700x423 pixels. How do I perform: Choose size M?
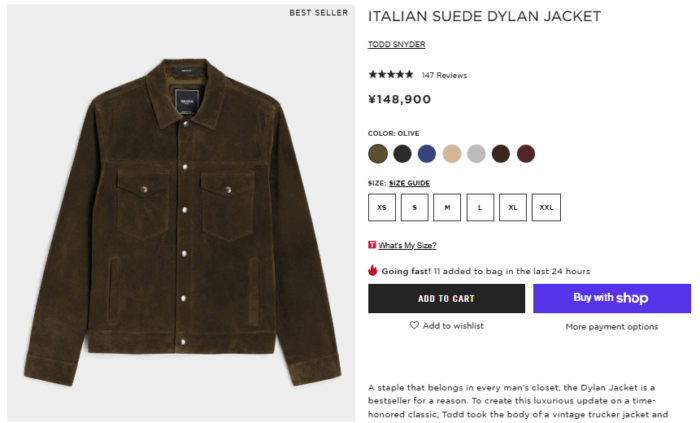[447, 207]
